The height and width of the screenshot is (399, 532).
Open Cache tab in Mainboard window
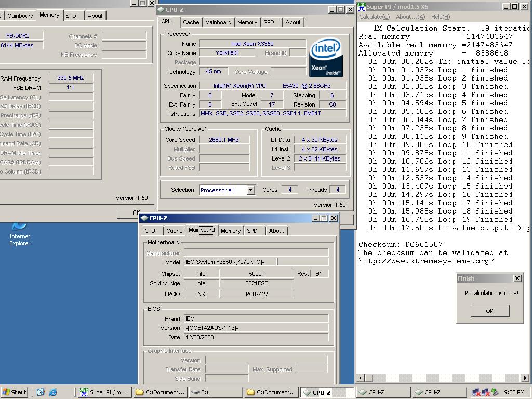175,231
